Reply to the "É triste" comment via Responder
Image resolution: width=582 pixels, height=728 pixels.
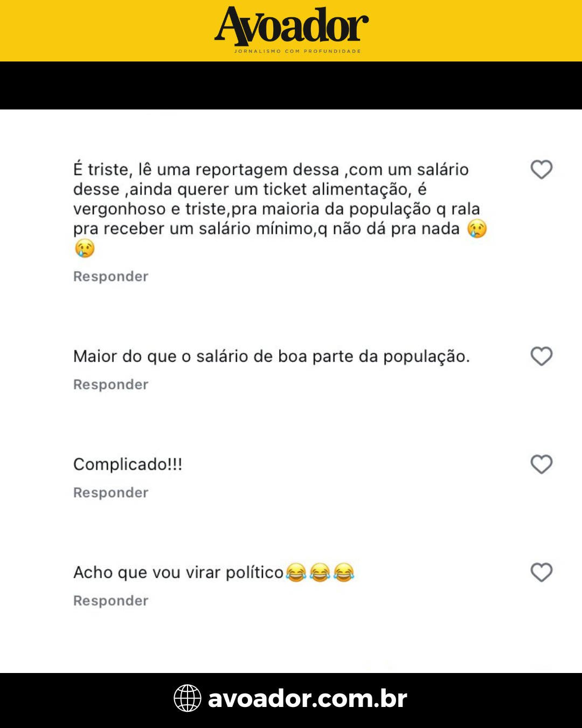pyautogui.click(x=110, y=277)
